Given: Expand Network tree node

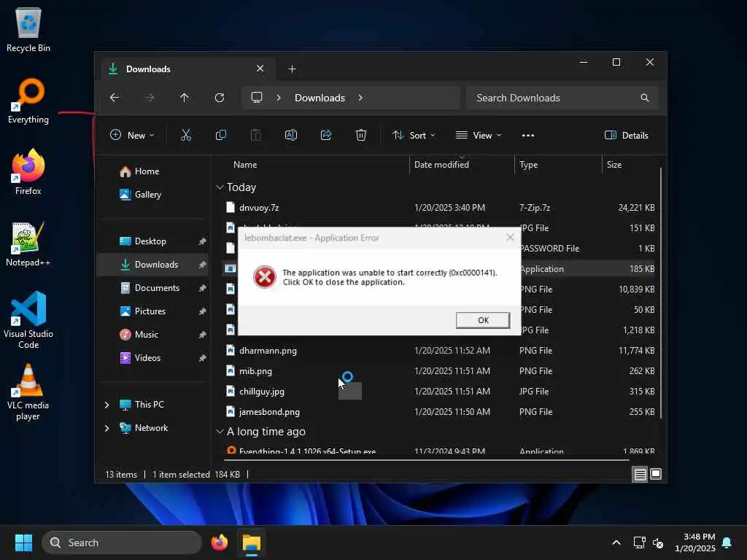Looking at the screenshot, I should (x=107, y=427).
